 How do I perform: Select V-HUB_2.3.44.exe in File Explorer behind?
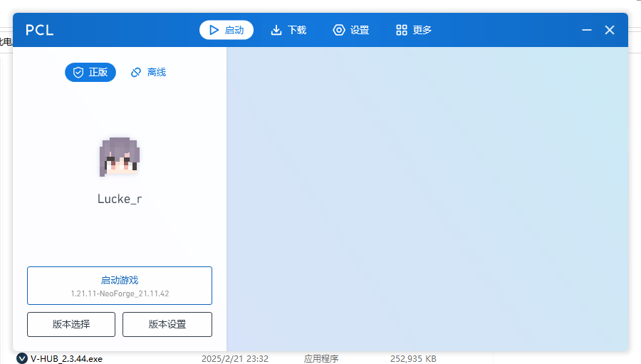pyautogui.click(x=67, y=359)
